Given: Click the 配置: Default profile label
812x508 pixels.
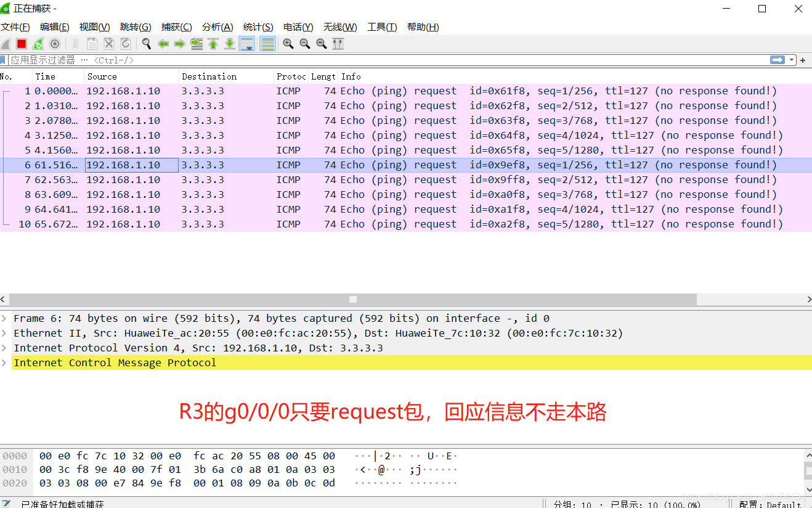Looking at the screenshot, I should tap(770, 504).
